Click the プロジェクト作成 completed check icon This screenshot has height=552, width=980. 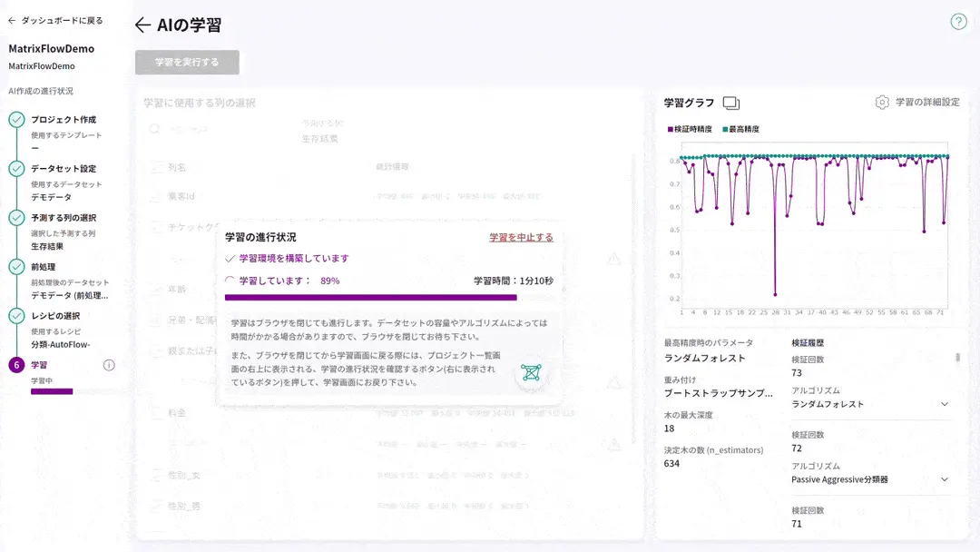click(16, 120)
